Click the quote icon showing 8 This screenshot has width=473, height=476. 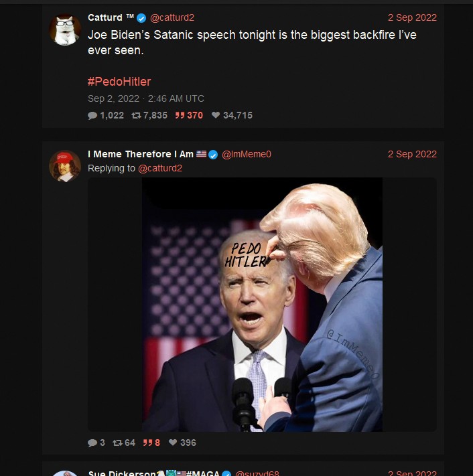coord(147,443)
